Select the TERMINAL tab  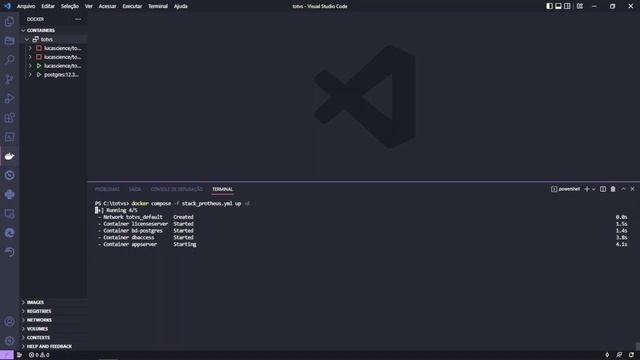pos(222,189)
